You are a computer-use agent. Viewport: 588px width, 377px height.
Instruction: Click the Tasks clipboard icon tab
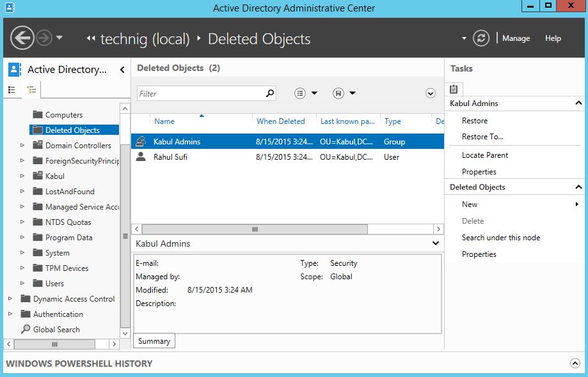click(x=454, y=89)
